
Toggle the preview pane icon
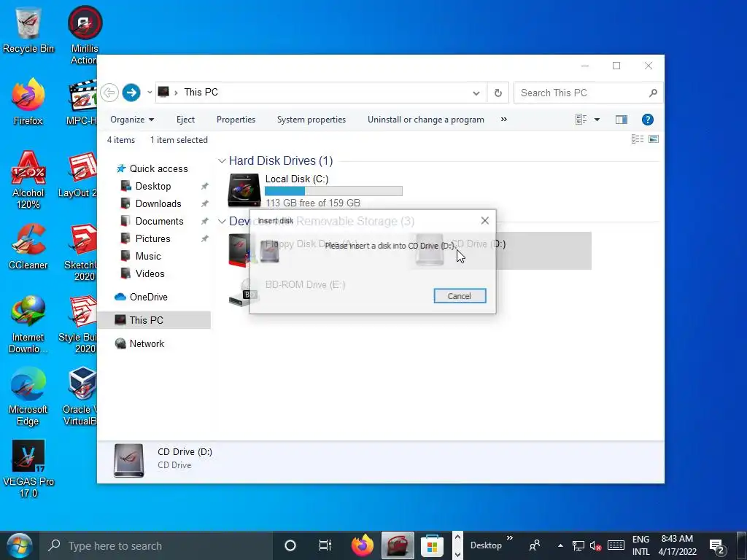(x=622, y=120)
